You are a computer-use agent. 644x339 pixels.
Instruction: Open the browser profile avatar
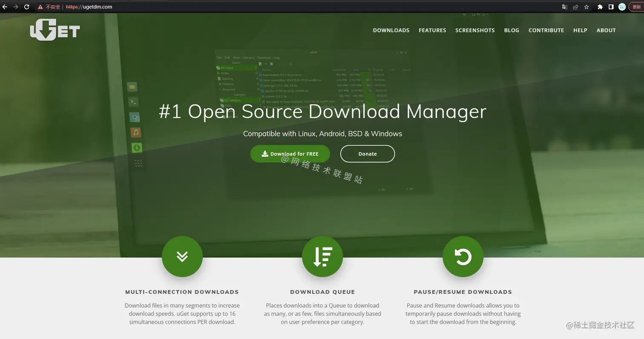pyautogui.click(x=622, y=7)
